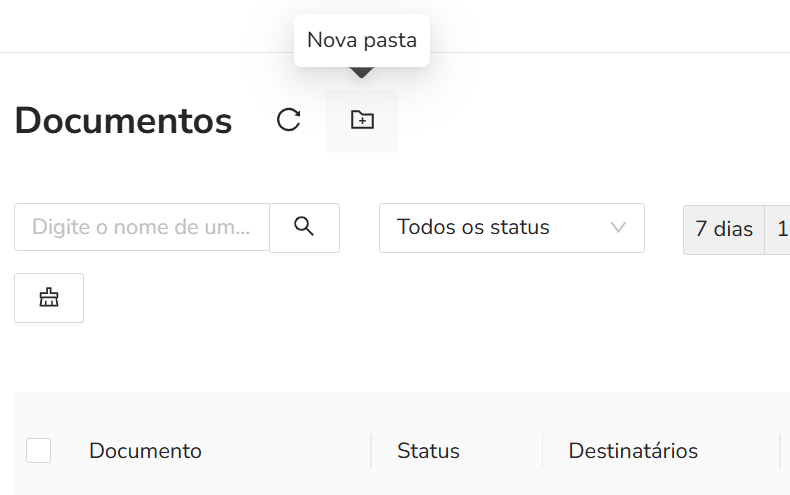
Task: Click the tooltip arrow below "Nova pasta"
Action: 362,72
